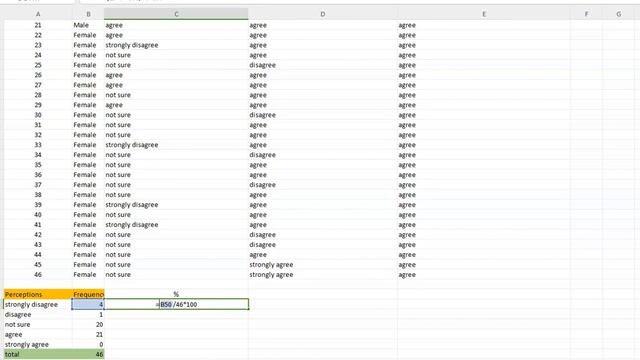640x360 pixels.
Task: Click 'strongly agree' label in Perceptions table
Action: point(27,344)
